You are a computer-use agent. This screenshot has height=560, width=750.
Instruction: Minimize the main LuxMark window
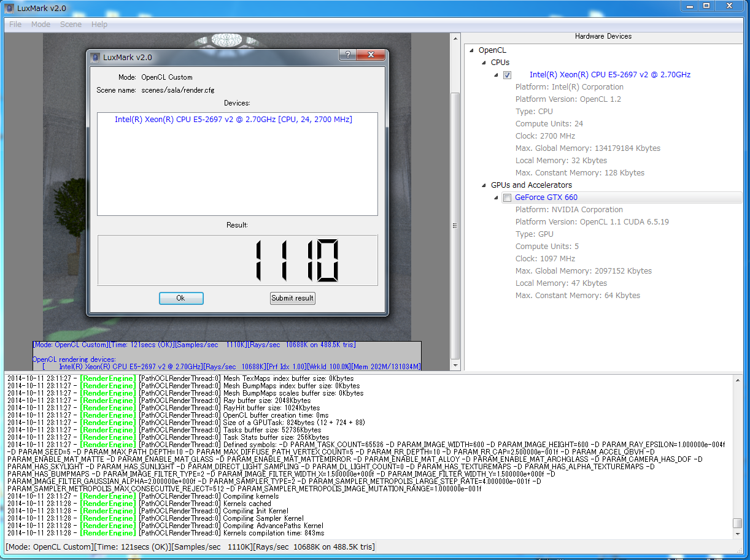(x=689, y=6)
